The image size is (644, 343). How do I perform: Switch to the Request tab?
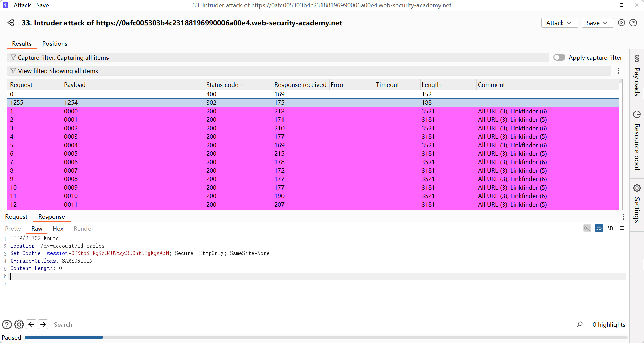click(16, 217)
